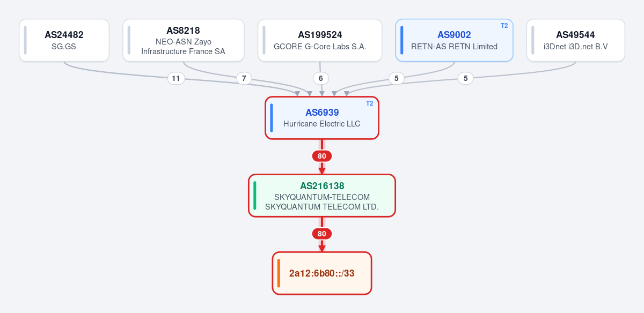
Task: Open the AS6939 Hurricane Electric node
Action: click(322, 118)
